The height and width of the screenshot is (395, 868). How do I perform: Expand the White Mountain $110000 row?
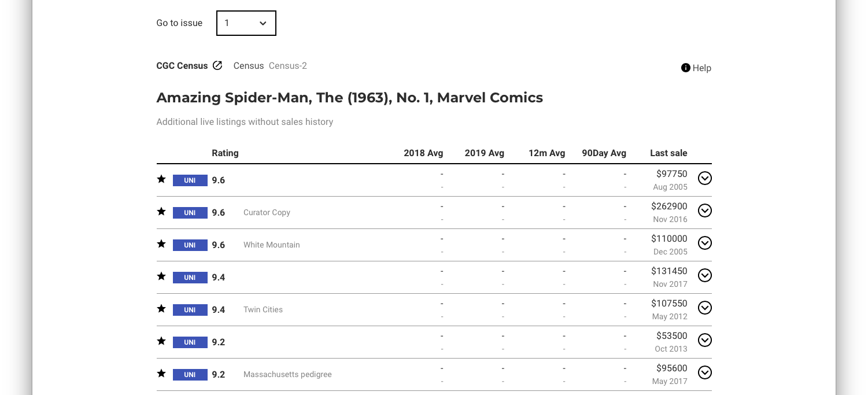coord(704,243)
